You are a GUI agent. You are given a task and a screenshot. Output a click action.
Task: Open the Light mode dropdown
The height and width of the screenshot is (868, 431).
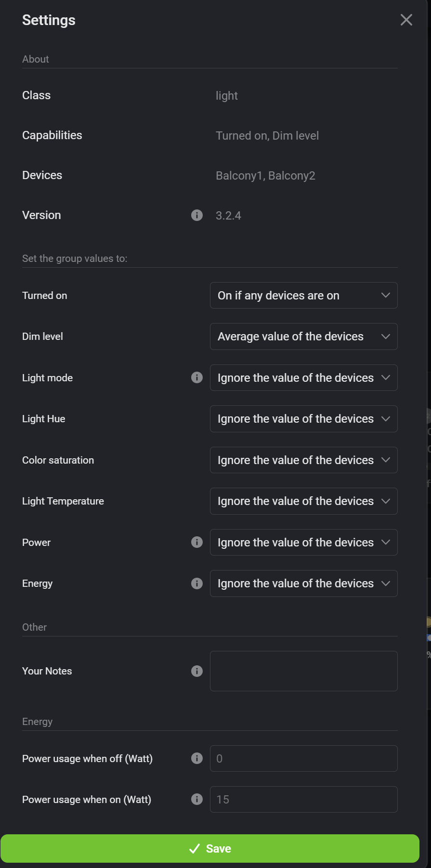tap(303, 378)
